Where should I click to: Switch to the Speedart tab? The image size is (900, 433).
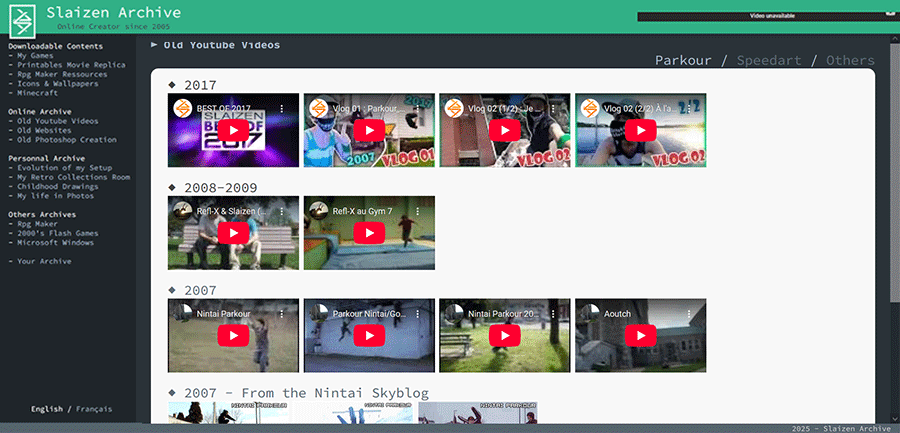coord(769,60)
